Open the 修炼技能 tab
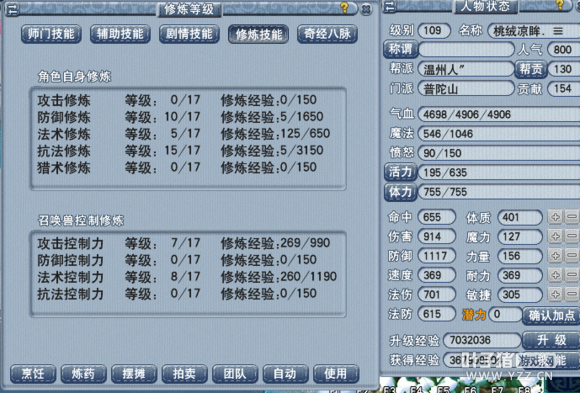Screen dimensions: 580x393 (258, 34)
